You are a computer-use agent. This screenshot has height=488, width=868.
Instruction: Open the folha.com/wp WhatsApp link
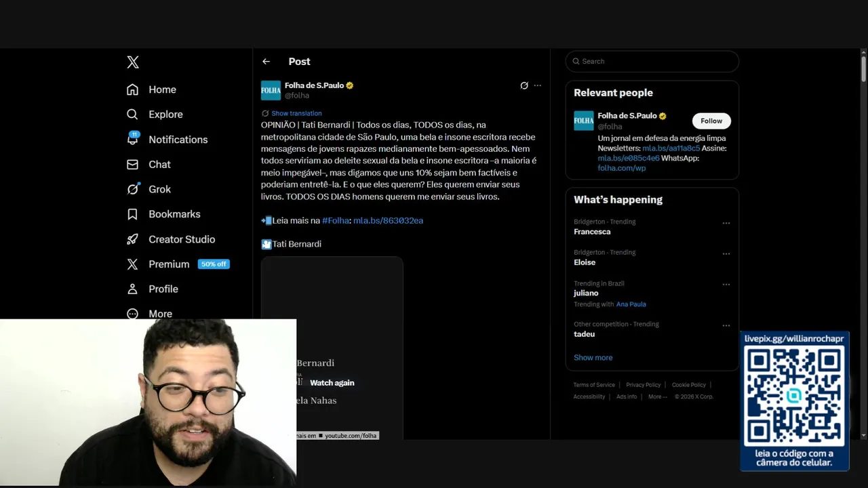pyautogui.click(x=622, y=168)
